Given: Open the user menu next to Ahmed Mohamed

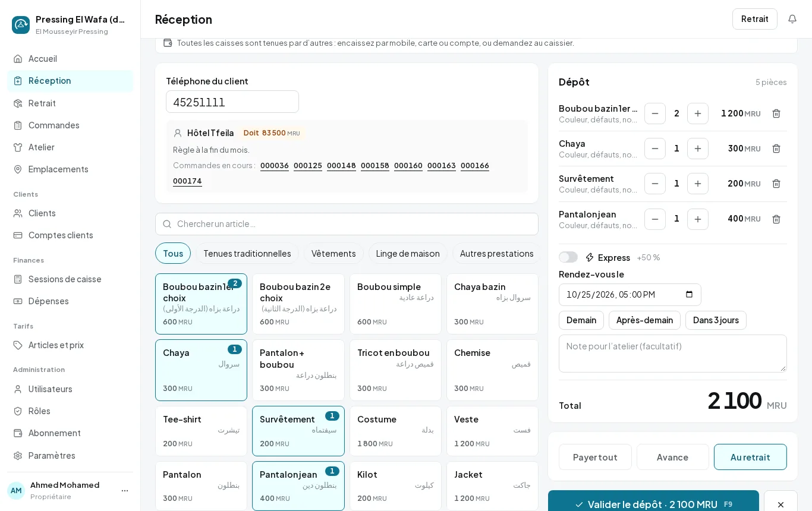Looking at the screenshot, I should pos(125,491).
